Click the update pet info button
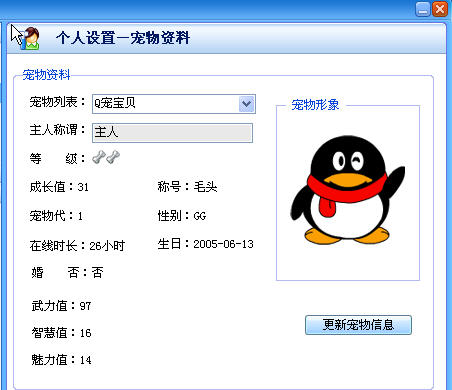Screen dimensions: 452x390 (358, 325)
